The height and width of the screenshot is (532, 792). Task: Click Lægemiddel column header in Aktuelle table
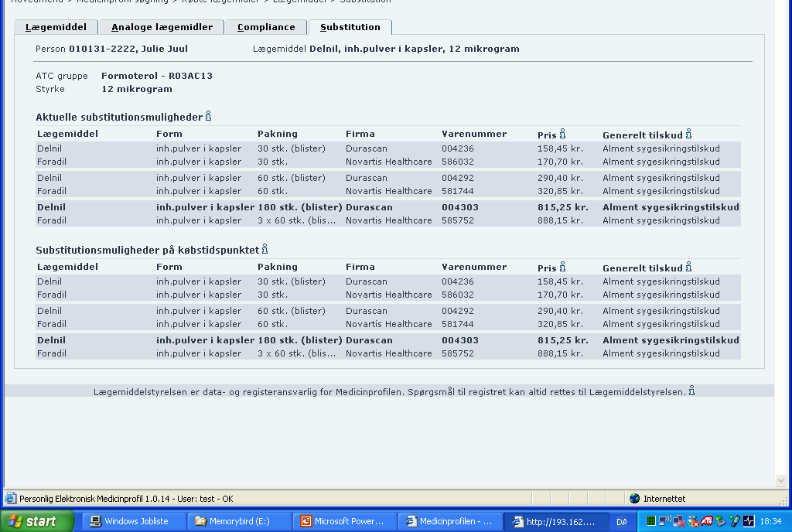pyautogui.click(x=68, y=134)
